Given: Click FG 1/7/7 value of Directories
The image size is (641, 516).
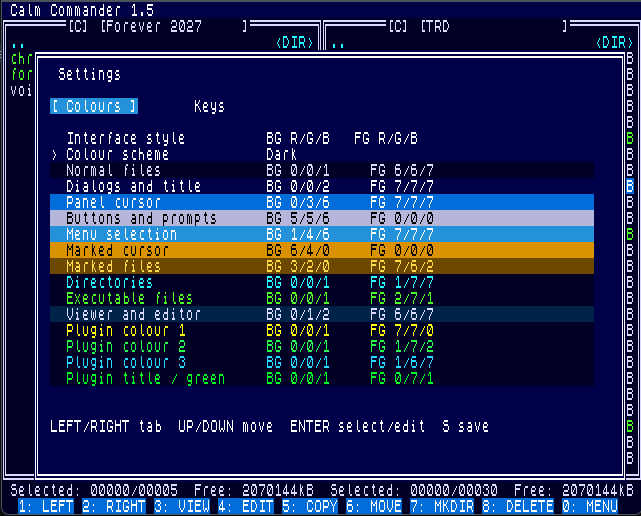Looking at the screenshot, I should (402, 282).
